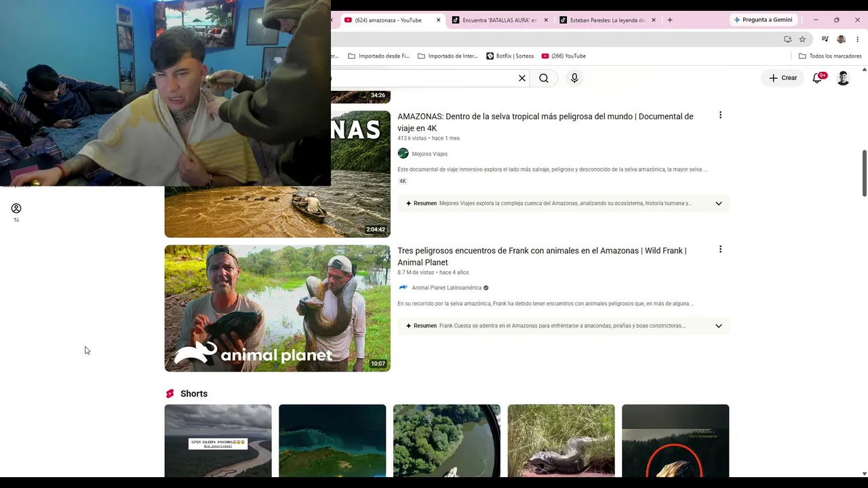Switch to the amazonasa YouTube tab
Image resolution: width=868 pixels, height=488 pixels.
tap(388, 20)
